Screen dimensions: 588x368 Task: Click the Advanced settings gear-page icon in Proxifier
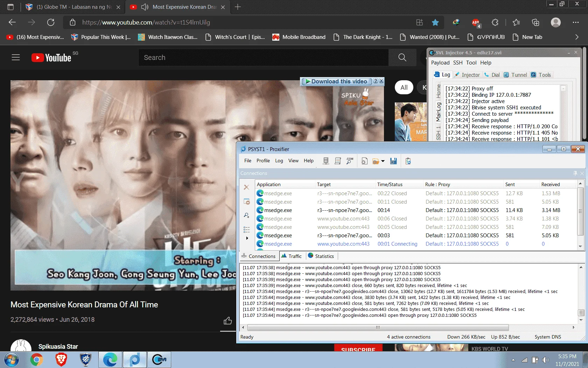point(364,161)
